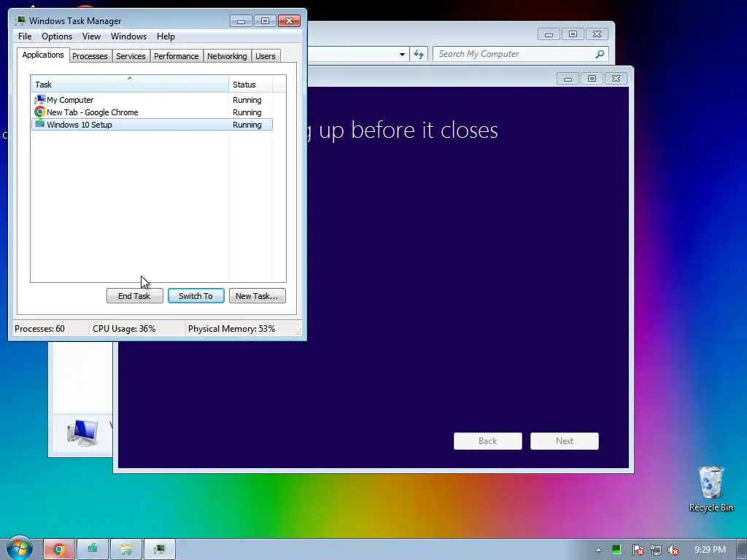Close the Windows 10 Setup window
747x560 pixels.
[616, 78]
